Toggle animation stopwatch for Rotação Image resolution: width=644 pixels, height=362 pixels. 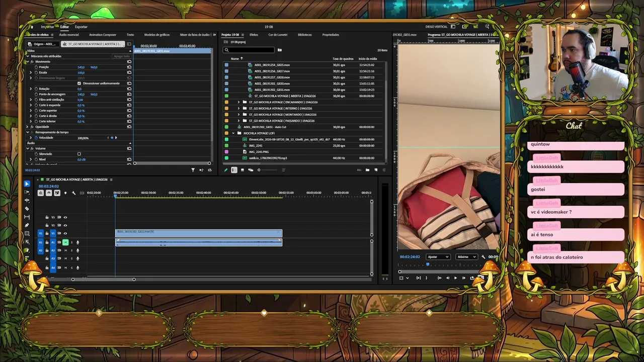click(x=36, y=88)
